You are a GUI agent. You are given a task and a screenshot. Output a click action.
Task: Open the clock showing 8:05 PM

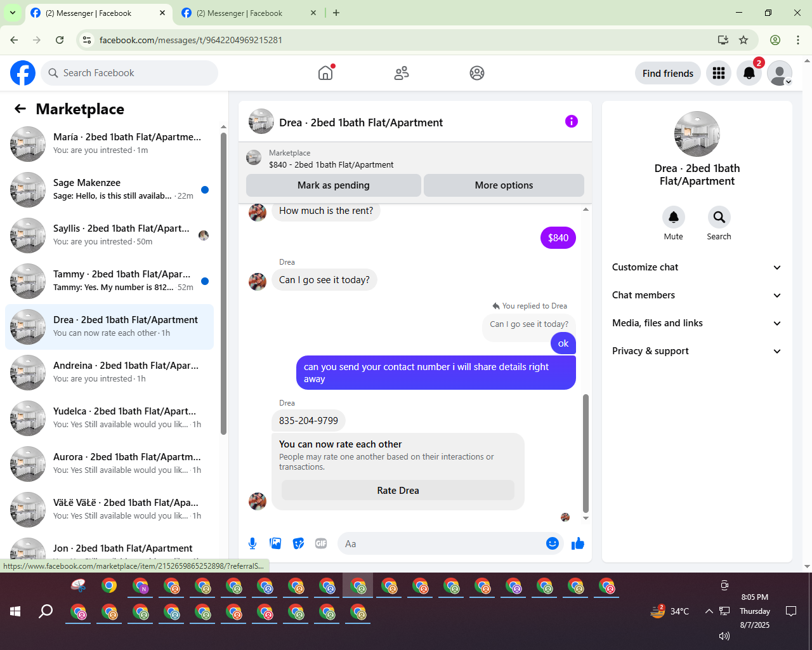[755, 611]
